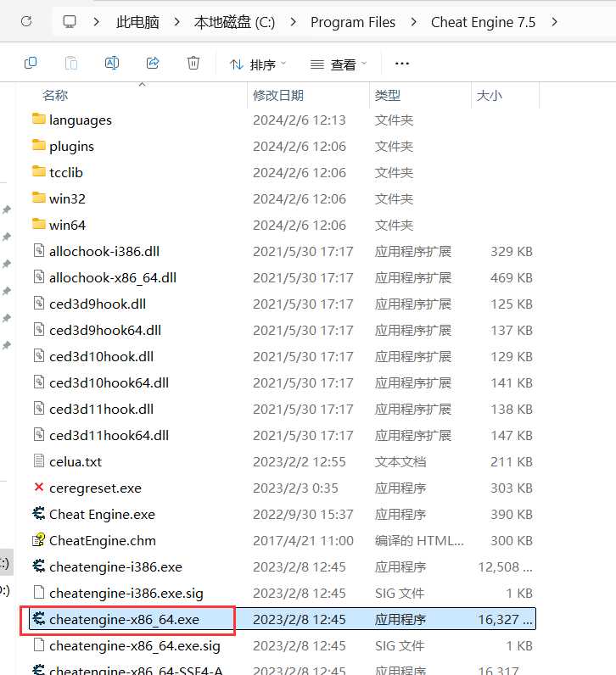Click the Copy toolbar icon
The width and height of the screenshot is (616, 675).
point(31,64)
